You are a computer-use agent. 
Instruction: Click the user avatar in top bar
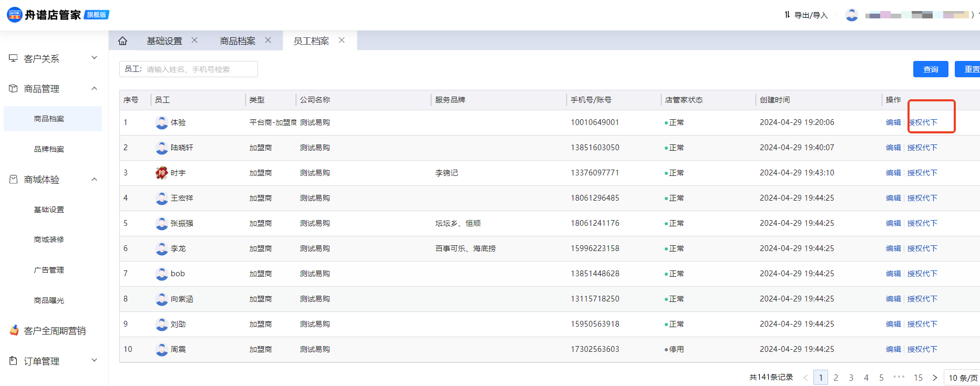pos(851,15)
